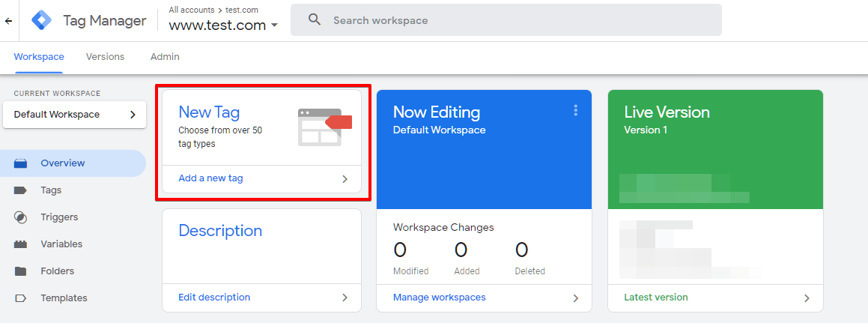Click chevron beside Add a new tag
This screenshot has height=323, width=868.
coord(345,179)
